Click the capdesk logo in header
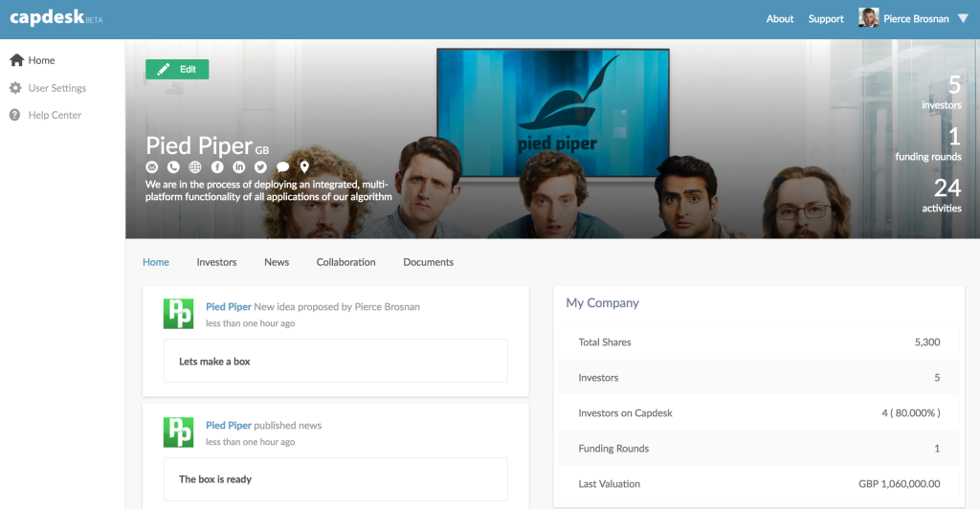The width and height of the screenshot is (980, 509). [x=56, y=17]
